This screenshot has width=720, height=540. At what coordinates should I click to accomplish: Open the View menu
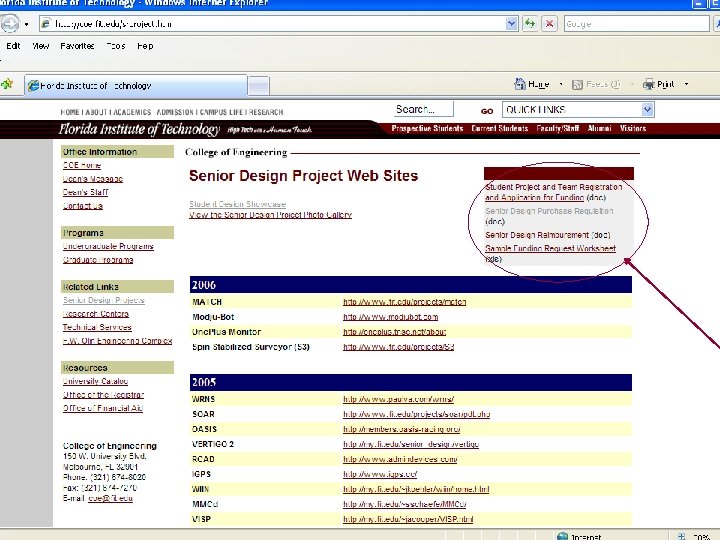[x=40, y=46]
